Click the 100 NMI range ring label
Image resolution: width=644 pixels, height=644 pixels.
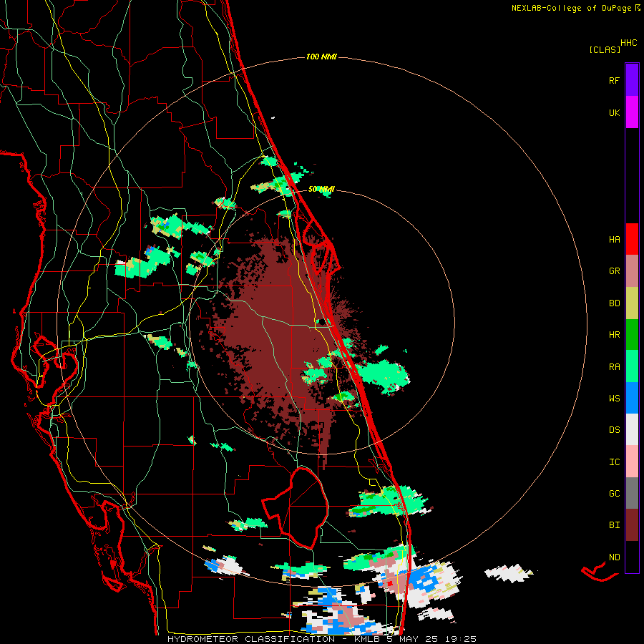point(321,57)
